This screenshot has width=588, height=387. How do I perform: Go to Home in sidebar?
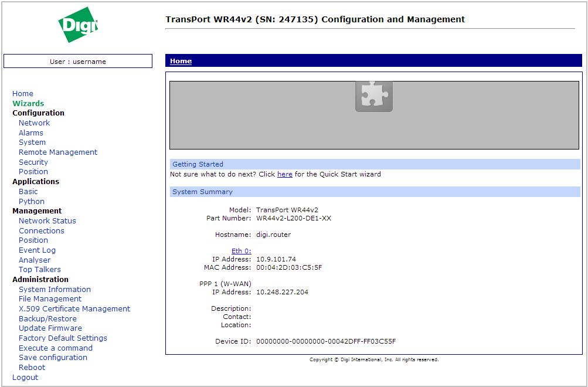coord(23,94)
